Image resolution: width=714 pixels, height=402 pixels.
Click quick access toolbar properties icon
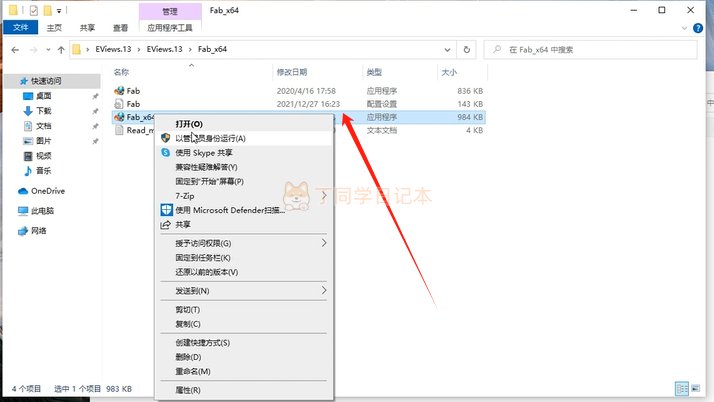coord(34,10)
